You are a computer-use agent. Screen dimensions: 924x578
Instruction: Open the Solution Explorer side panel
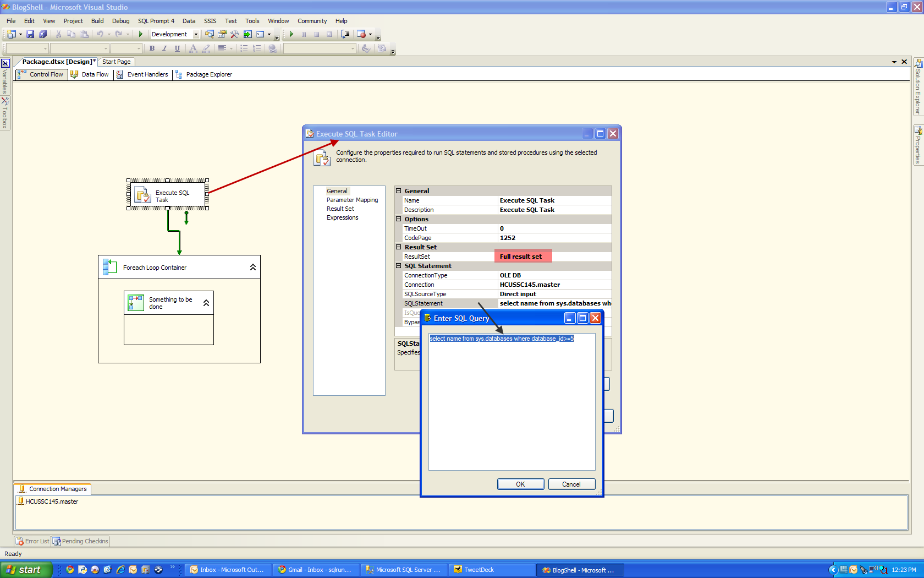pos(918,86)
